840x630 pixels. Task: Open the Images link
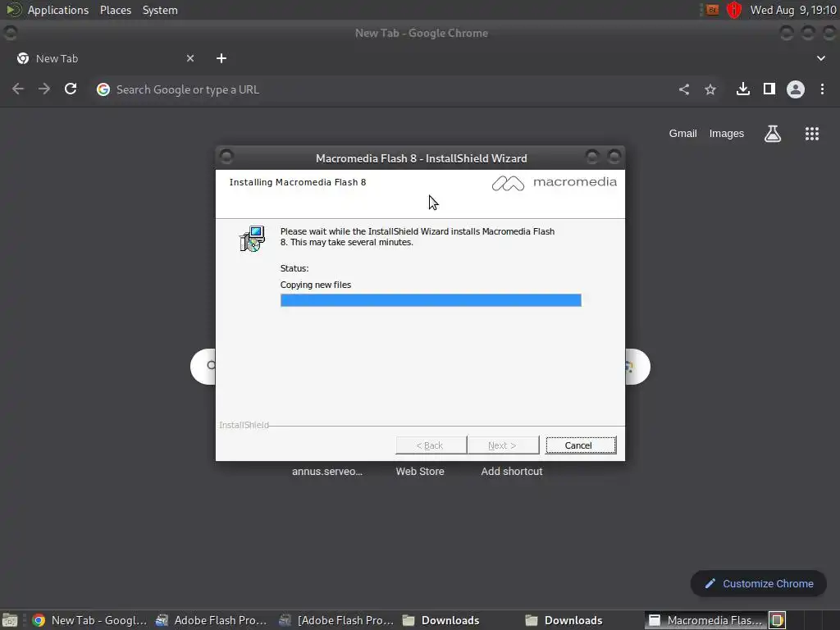[727, 134]
